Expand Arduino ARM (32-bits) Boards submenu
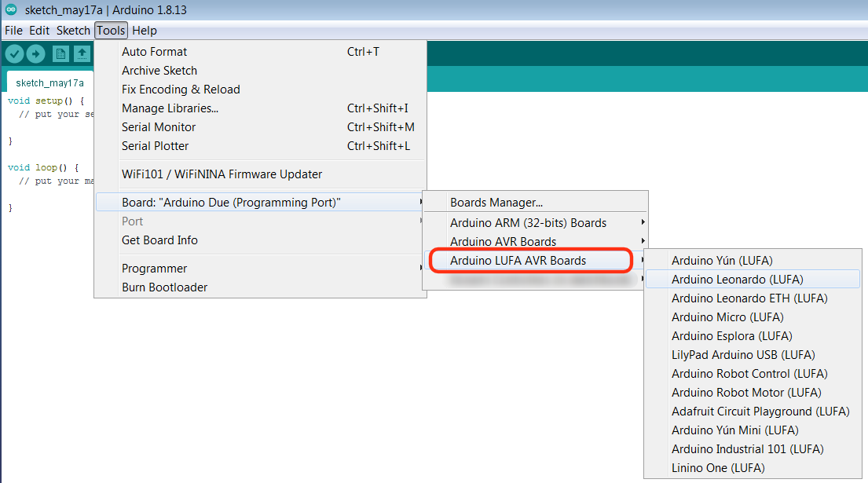Image resolution: width=868 pixels, height=483 pixels. [x=535, y=222]
